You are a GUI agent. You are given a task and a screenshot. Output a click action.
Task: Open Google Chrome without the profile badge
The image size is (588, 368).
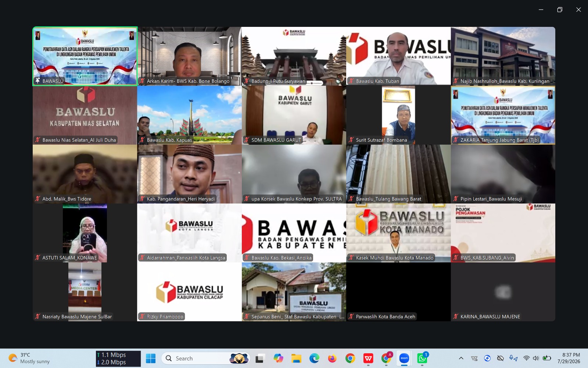(350, 358)
